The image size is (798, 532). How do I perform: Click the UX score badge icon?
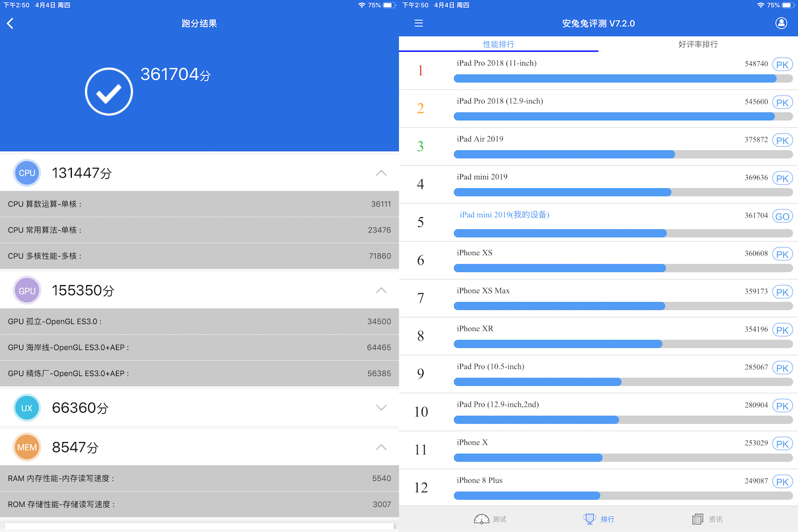coord(27,408)
